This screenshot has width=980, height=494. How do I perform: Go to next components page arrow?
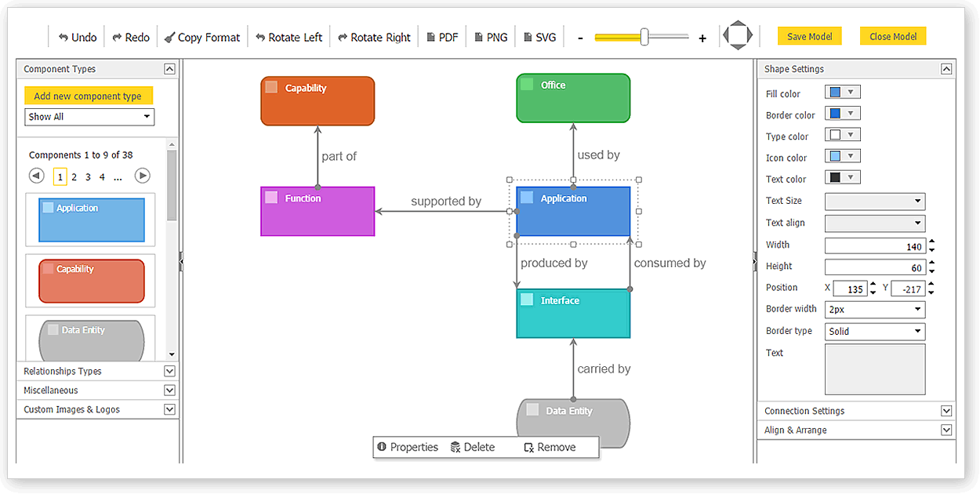click(142, 176)
